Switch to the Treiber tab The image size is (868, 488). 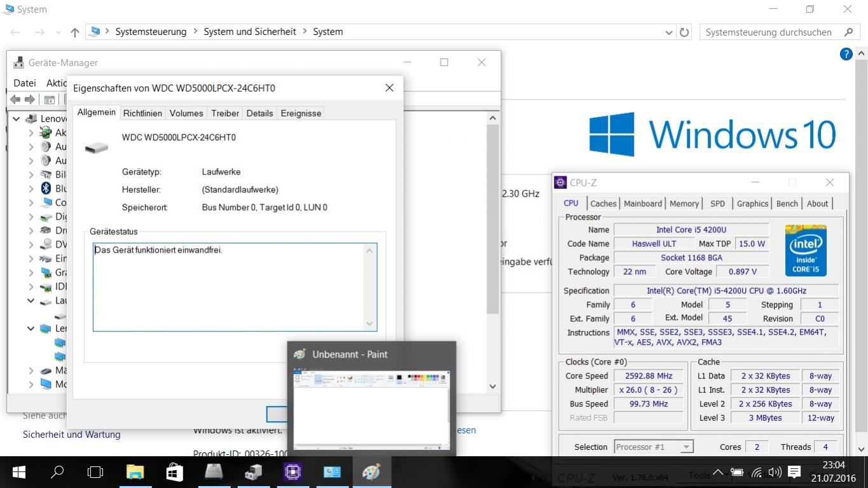[225, 113]
